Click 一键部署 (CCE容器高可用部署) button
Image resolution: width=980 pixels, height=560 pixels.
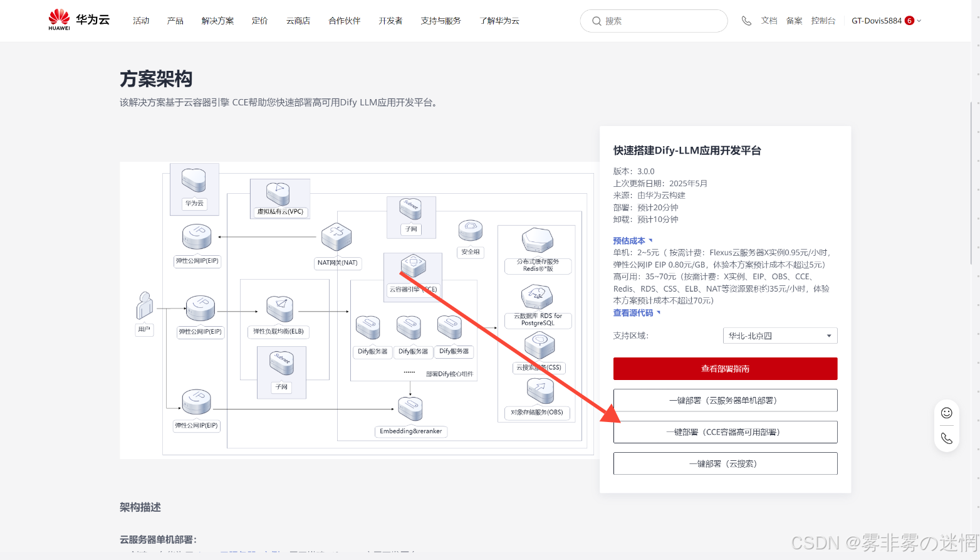(725, 432)
